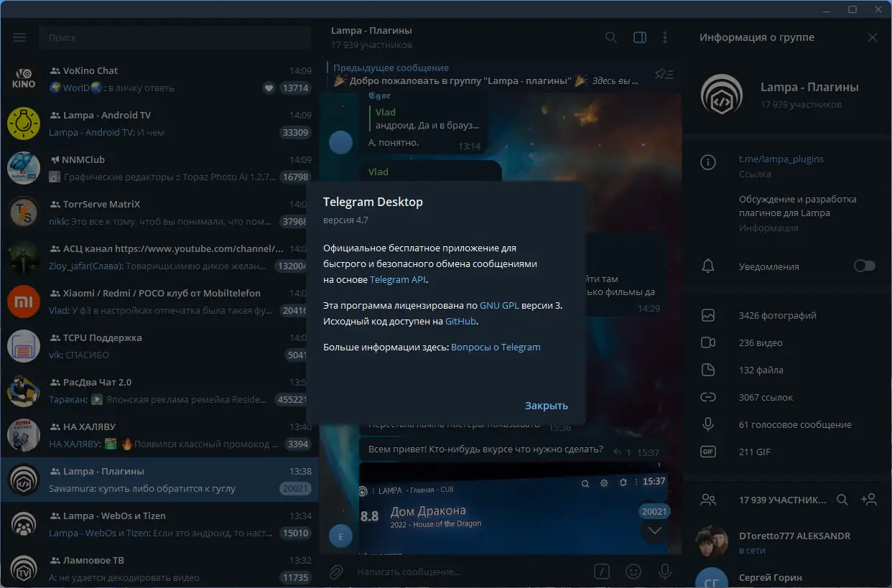Screen dimensions: 892x588
Task: Open Сергей Горин member profile
Action: (787, 576)
